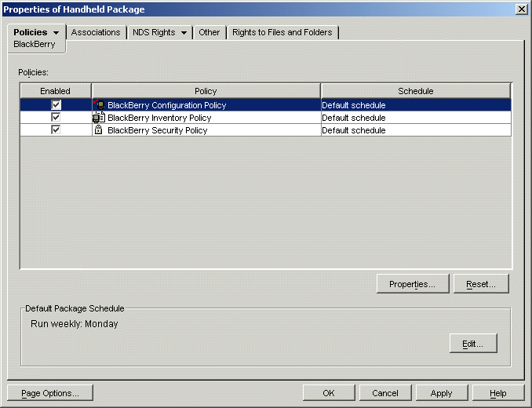
Task: Click Default schedule cell for Inventory Policy
Action: pos(416,118)
